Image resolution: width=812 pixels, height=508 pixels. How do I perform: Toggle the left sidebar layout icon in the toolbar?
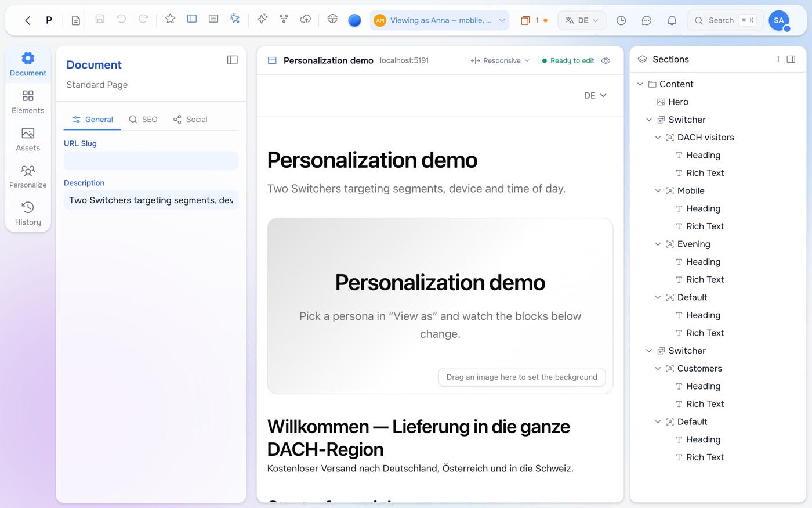click(192, 19)
